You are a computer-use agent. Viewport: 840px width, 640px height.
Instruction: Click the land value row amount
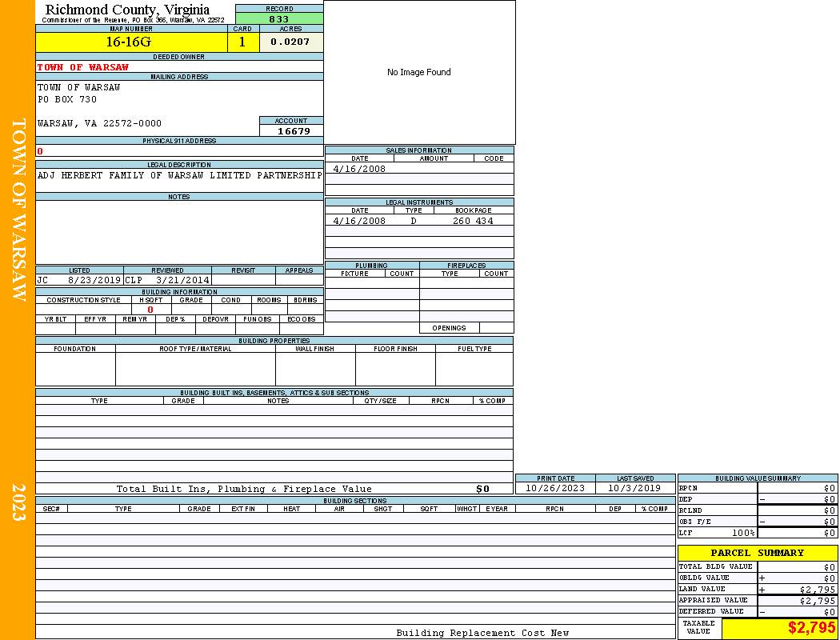pyautogui.click(x=817, y=590)
